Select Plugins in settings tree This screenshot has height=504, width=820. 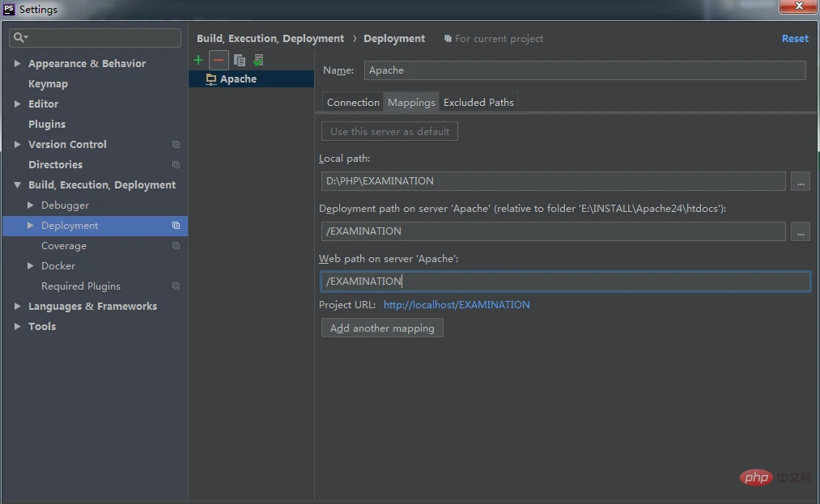pyautogui.click(x=47, y=125)
